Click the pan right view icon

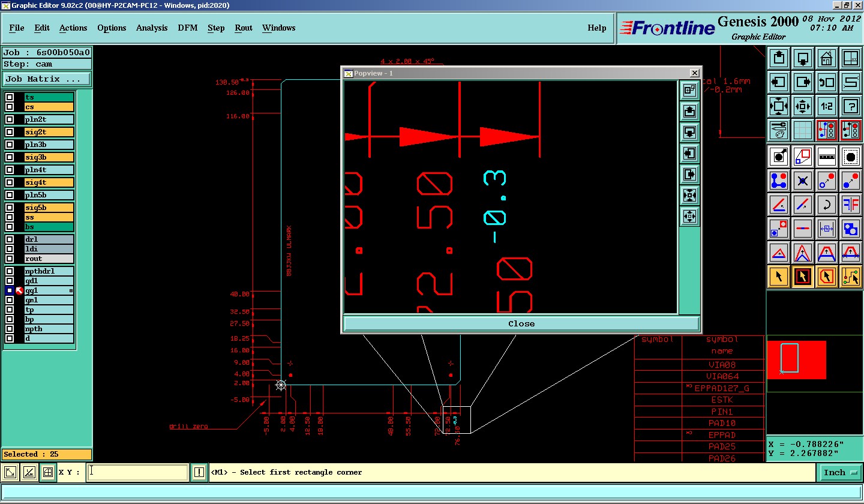tap(803, 82)
